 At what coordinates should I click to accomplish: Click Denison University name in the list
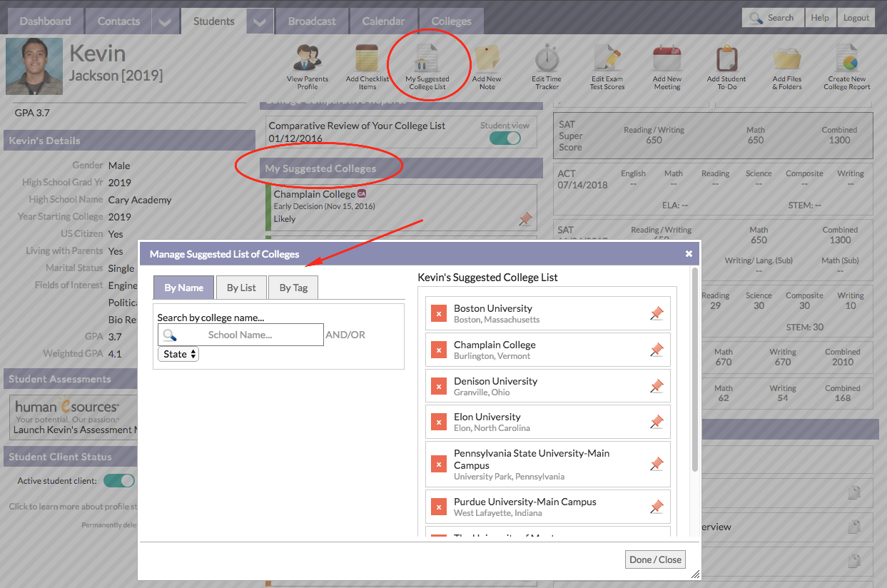pyautogui.click(x=496, y=381)
